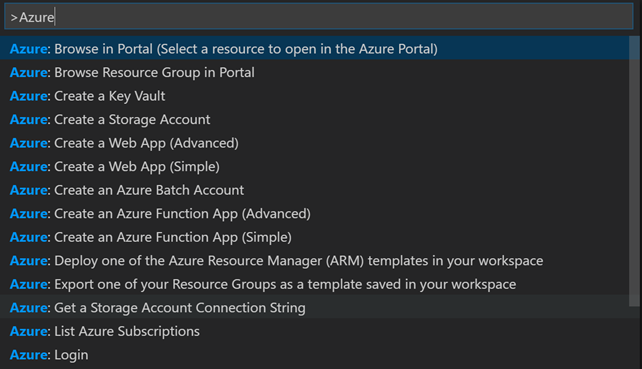Run Azure: Create a Key Vault

point(314,95)
